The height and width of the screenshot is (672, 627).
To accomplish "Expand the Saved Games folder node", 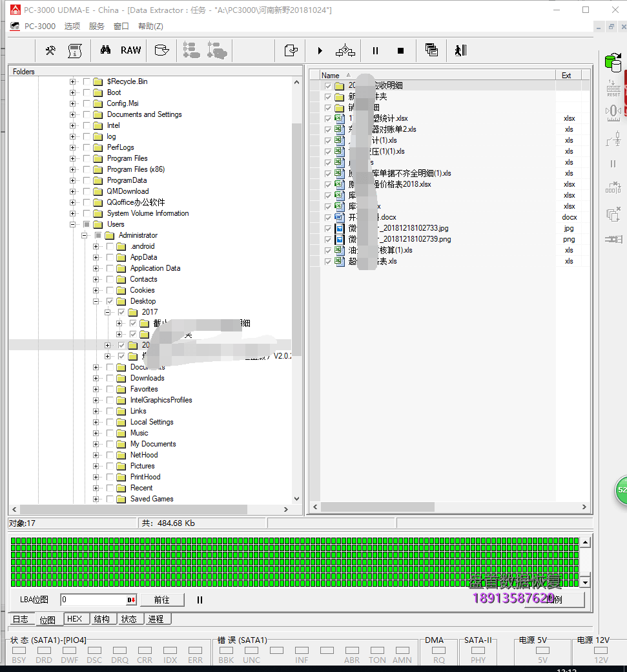I will (96, 499).
